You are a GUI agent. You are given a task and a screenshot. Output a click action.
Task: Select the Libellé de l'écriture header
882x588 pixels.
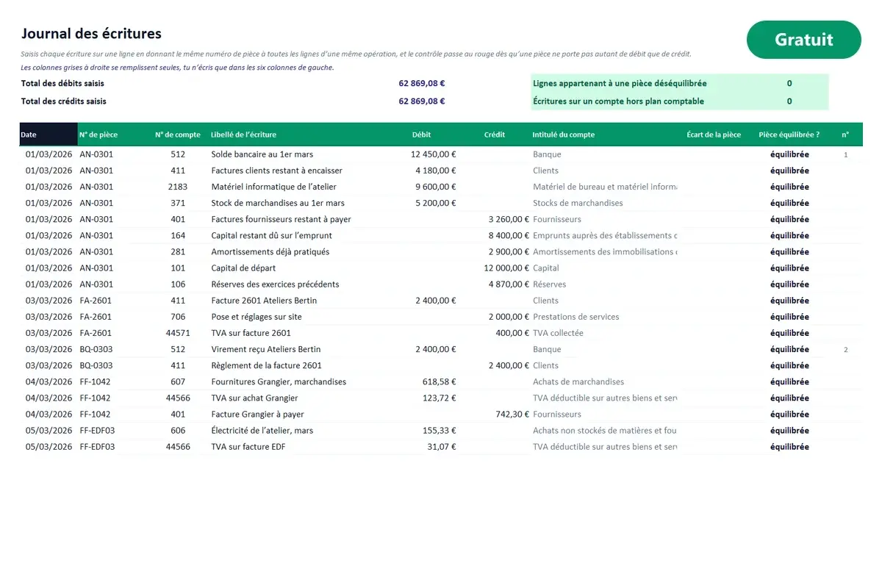[x=244, y=135]
